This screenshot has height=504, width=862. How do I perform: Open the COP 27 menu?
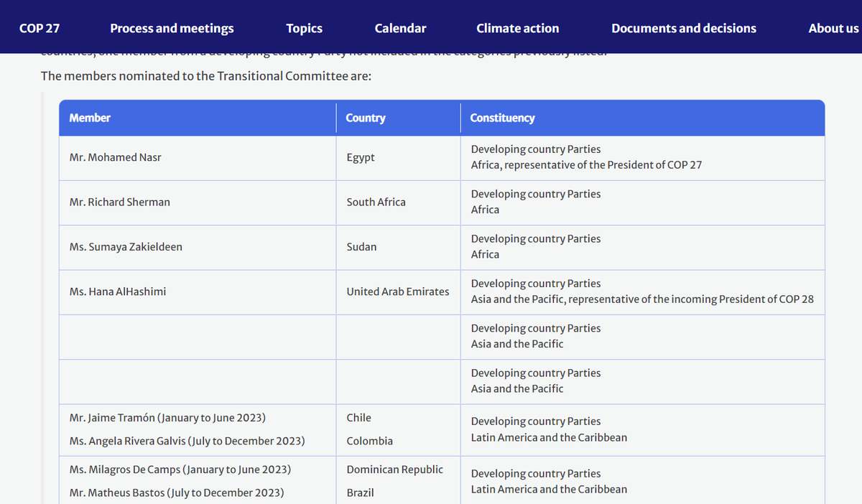point(40,28)
